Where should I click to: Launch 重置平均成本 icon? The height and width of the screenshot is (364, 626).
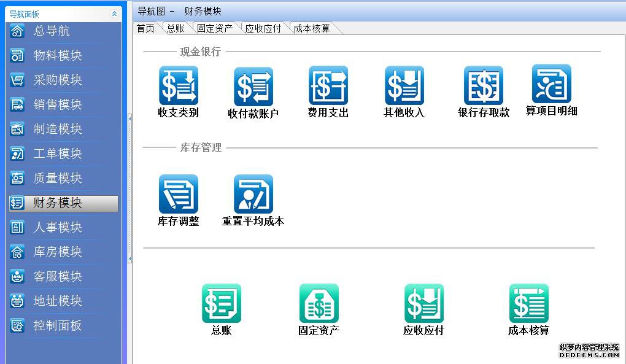point(253,194)
